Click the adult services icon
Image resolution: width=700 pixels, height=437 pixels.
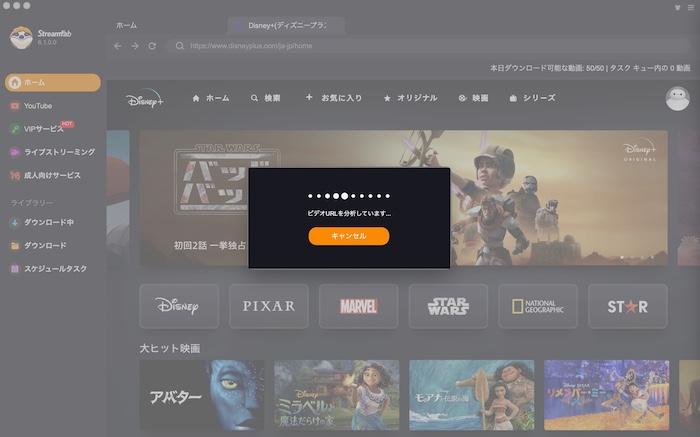[x=15, y=175]
